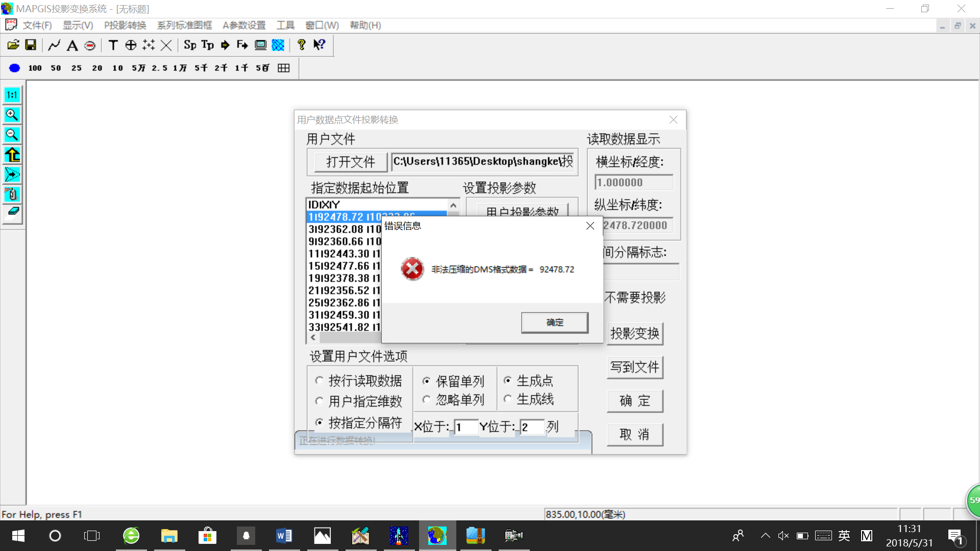Select the polyline drawing tool icon
This screenshot has height=551, width=980.
[x=54, y=45]
